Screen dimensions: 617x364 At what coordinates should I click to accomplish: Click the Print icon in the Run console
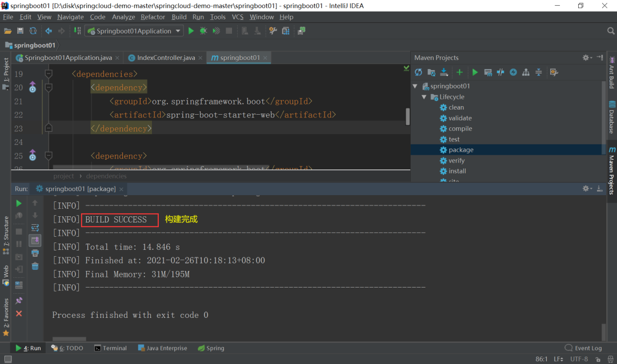[x=35, y=253]
